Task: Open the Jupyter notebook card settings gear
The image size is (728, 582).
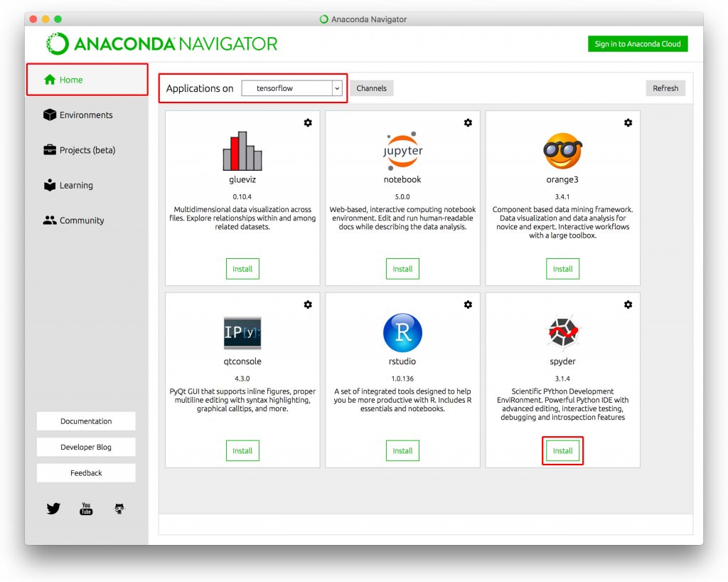Action: point(468,122)
